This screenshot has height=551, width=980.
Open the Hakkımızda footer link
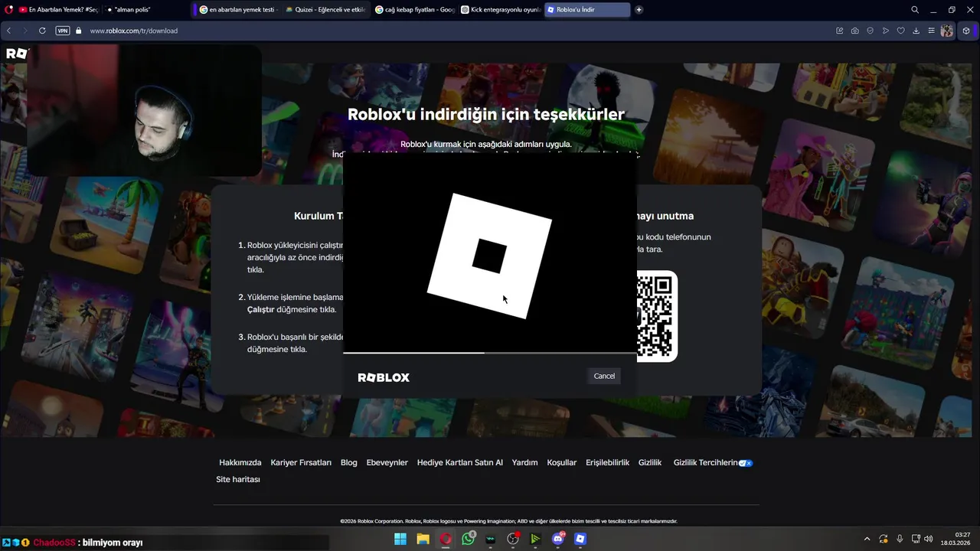(x=240, y=462)
